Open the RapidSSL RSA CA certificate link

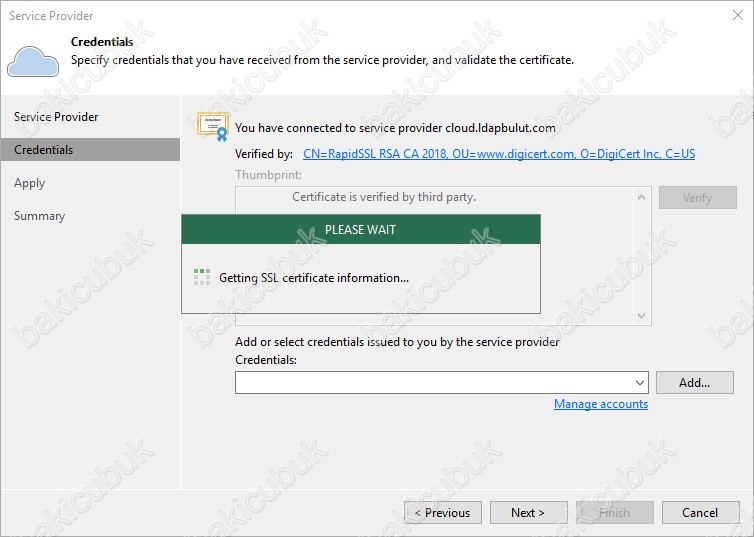click(499, 154)
